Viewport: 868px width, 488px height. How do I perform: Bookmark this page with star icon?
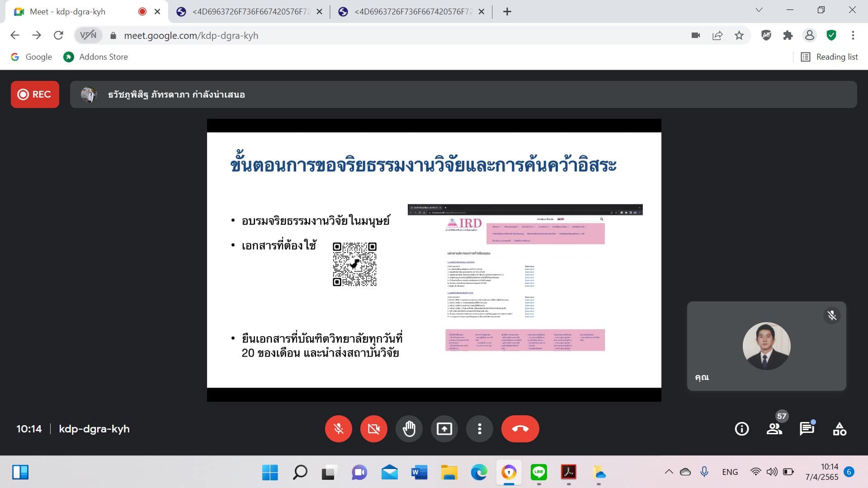click(739, 35)
